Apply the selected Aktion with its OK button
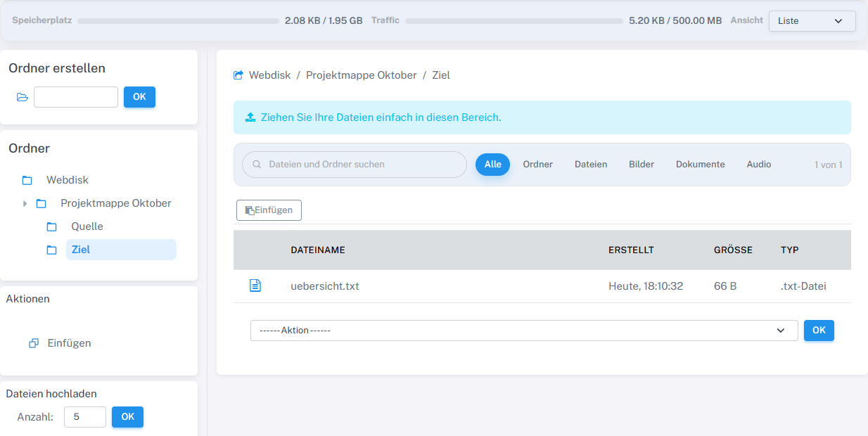 coord(819,331)
